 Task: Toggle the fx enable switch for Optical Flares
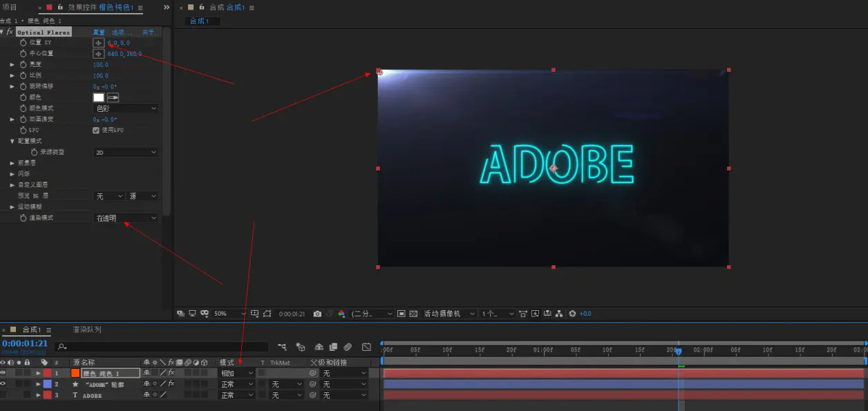10,32
